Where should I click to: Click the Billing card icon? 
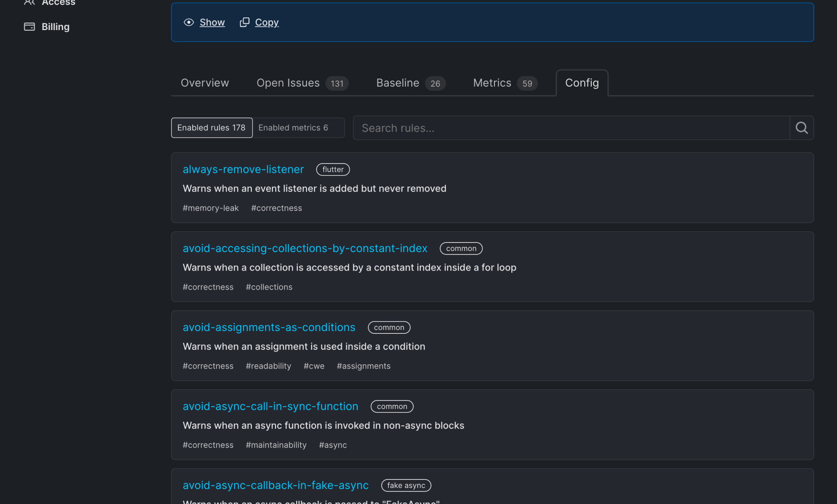coord(29,26)
